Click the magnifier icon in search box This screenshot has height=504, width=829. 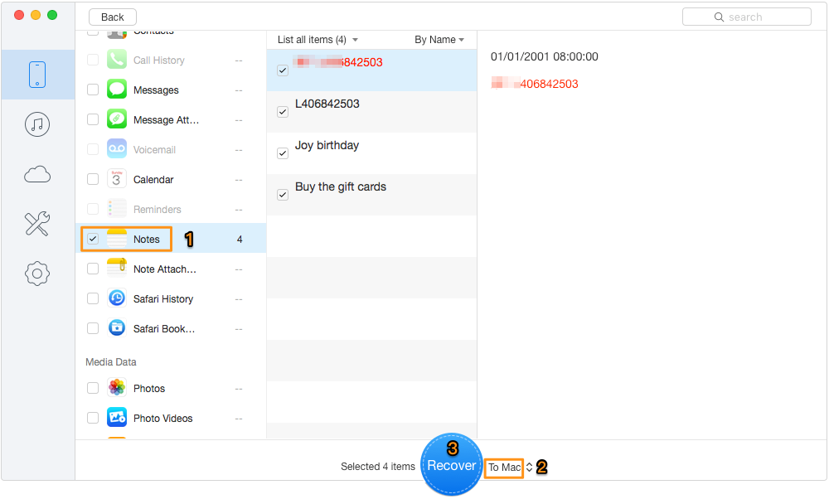(719, 17)
